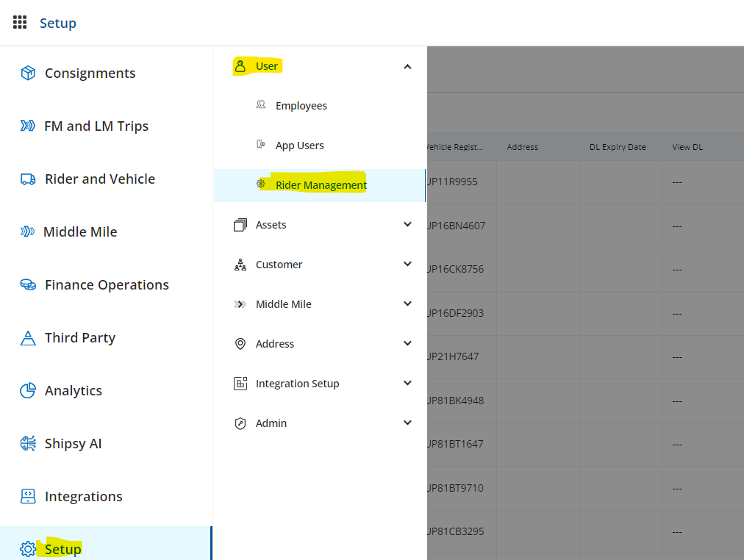
Task: Click the DL Expiry Date column header
Action: [x=618, y=147]
